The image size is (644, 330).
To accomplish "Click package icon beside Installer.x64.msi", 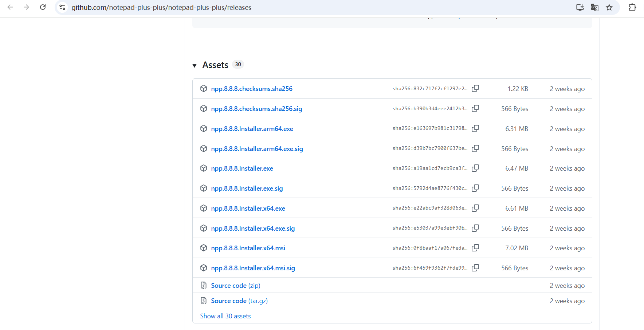I will click(204, 248).
